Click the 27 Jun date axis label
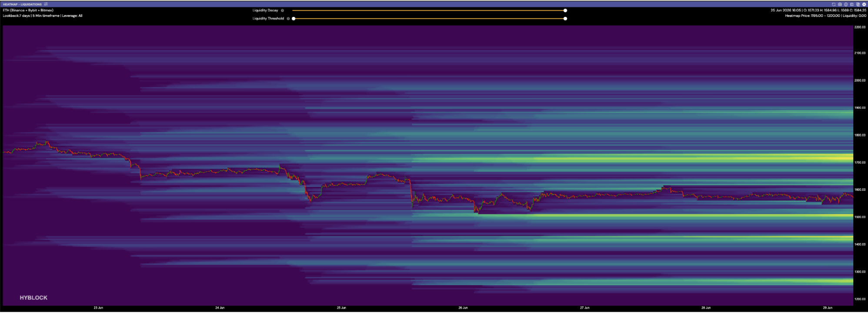 coord(584,308)
